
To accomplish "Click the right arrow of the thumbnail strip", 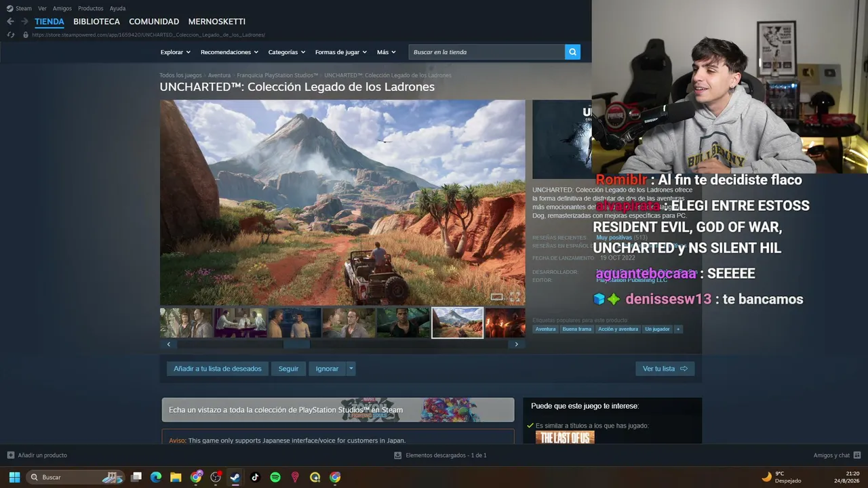I will [x=516, y=344].
